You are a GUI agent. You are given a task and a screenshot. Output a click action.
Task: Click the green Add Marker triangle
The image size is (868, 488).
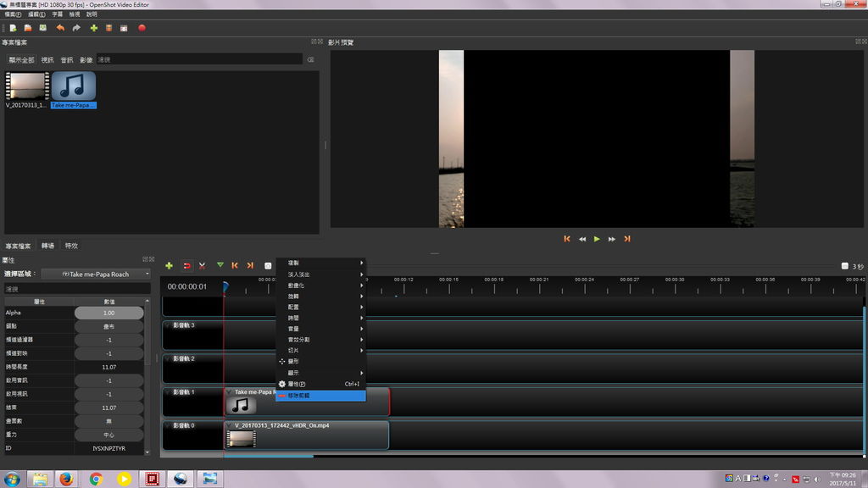220,265
